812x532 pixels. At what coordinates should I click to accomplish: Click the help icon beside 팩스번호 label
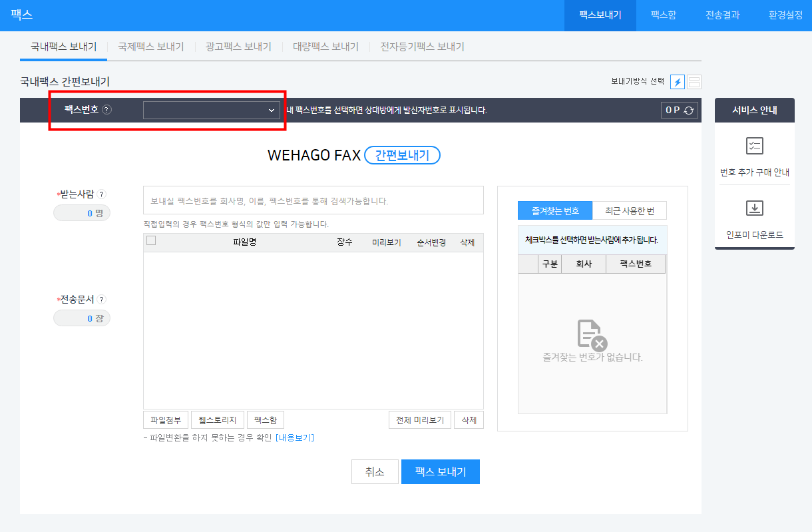[x=107, y=110]
